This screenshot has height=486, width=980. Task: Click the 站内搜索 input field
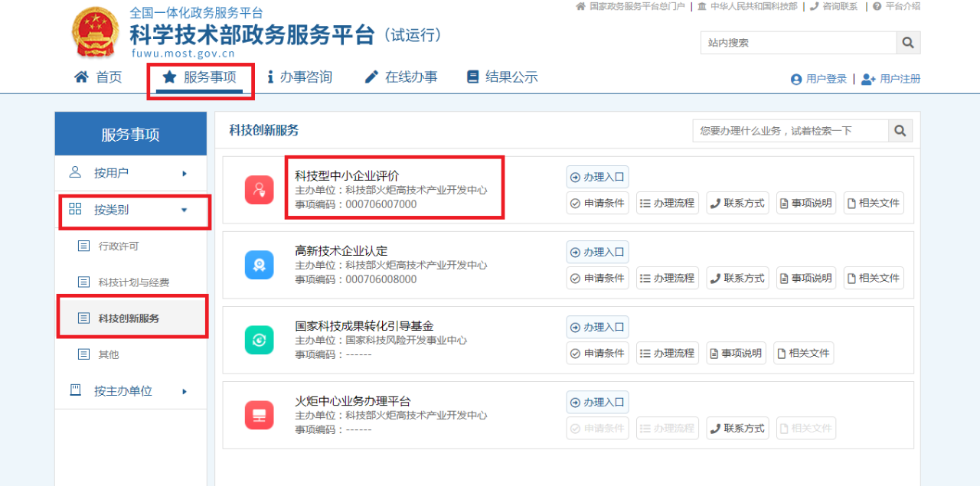(x=799, y=43)
